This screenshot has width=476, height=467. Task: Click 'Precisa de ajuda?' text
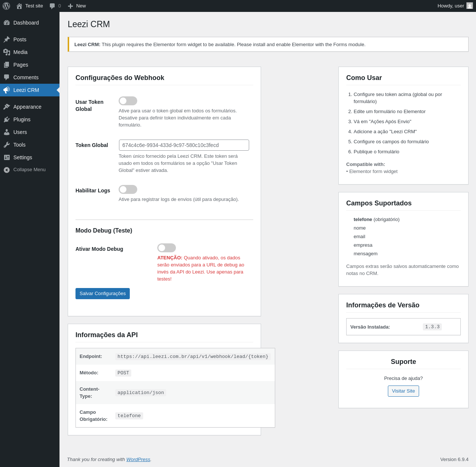(403, 378)
